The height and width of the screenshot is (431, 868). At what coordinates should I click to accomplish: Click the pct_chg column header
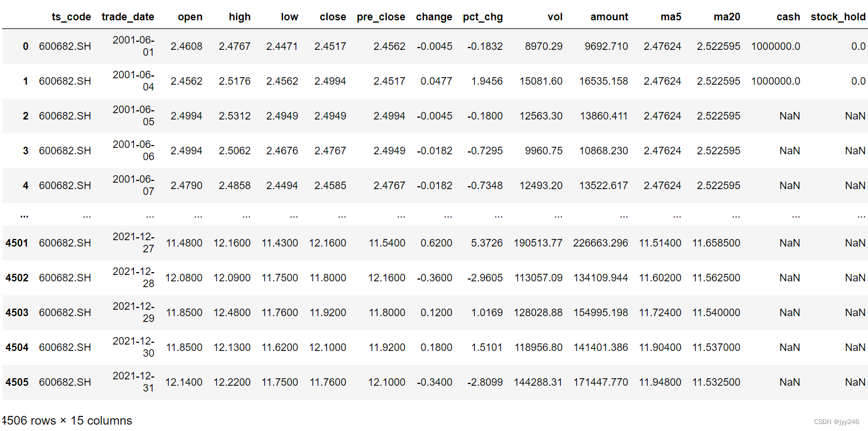483,17
